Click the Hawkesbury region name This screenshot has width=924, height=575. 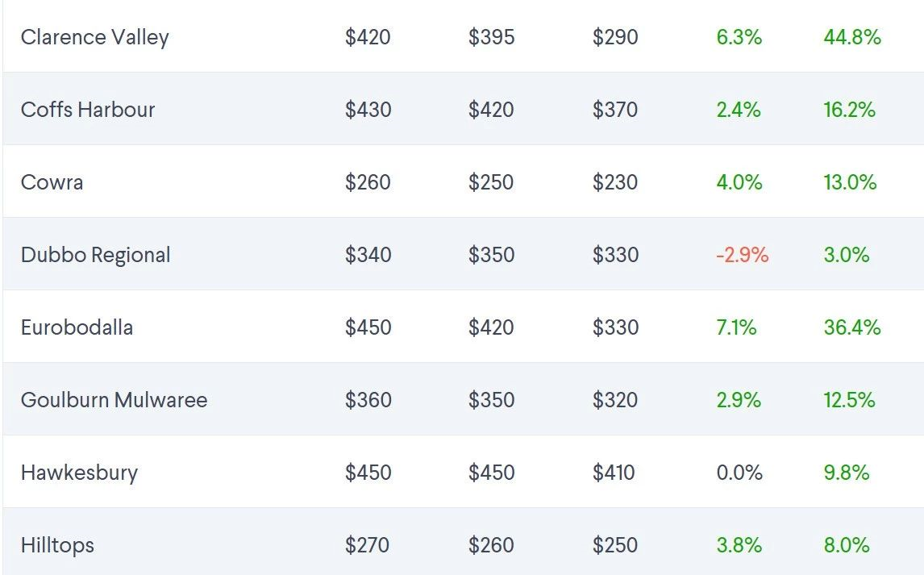(x=79, y=473)
